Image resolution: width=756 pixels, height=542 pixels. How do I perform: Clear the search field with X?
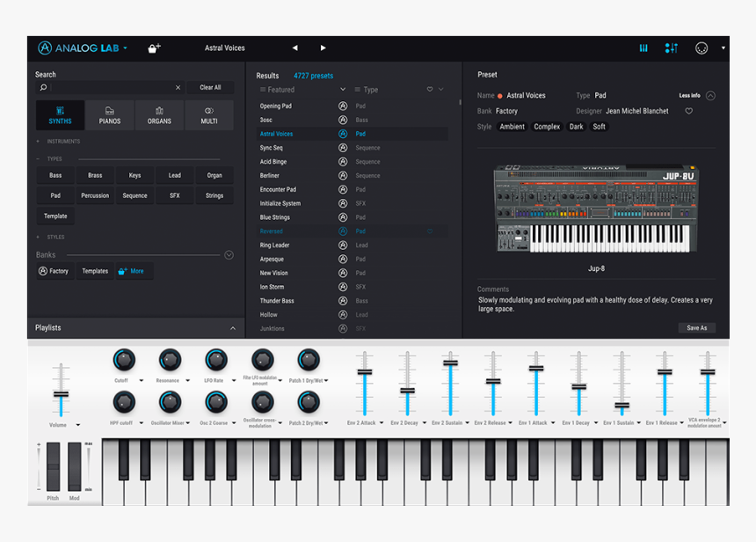pyautogui.click(x=178, y=87)
